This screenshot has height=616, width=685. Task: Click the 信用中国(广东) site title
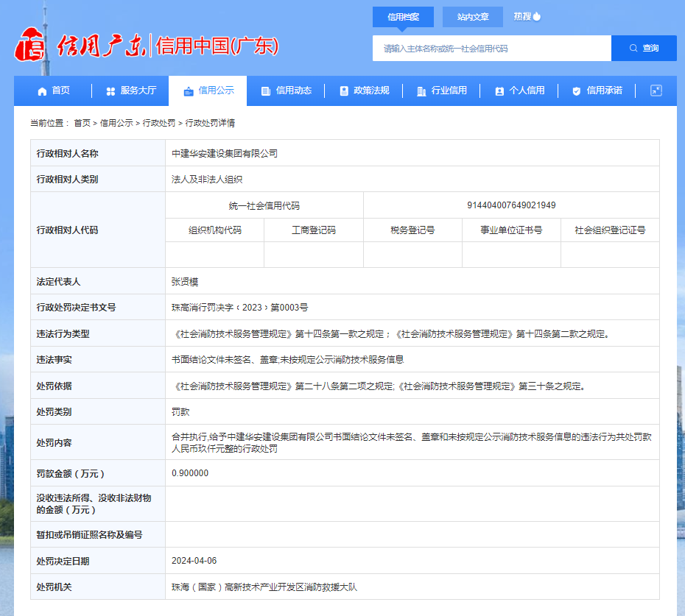pyautogui.click(x=217, y=46)
